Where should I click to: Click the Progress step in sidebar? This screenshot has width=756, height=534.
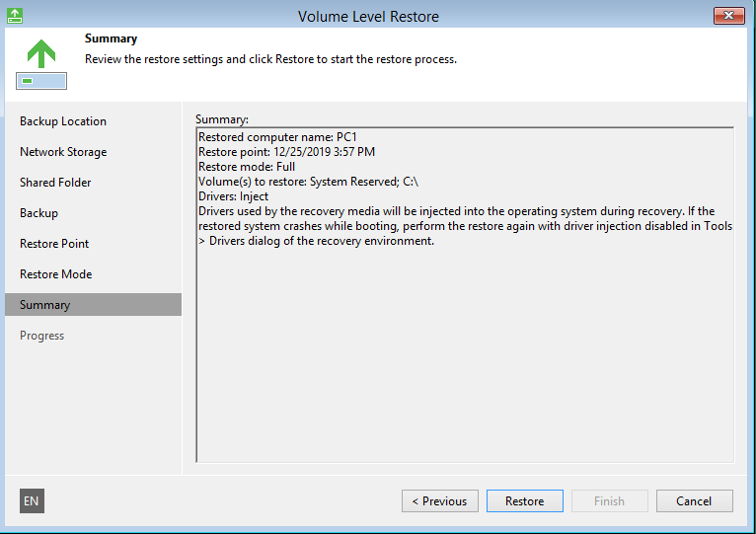click(x=42, y=336)
